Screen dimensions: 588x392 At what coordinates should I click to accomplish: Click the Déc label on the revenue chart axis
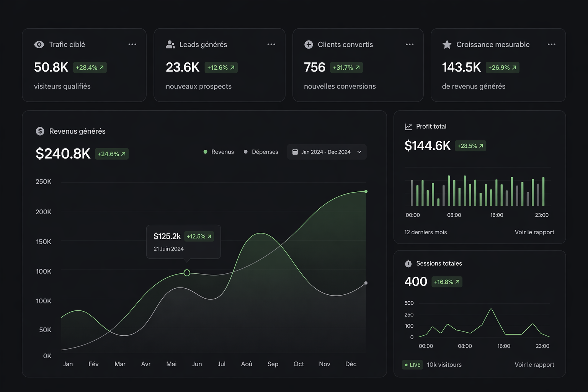351,364
